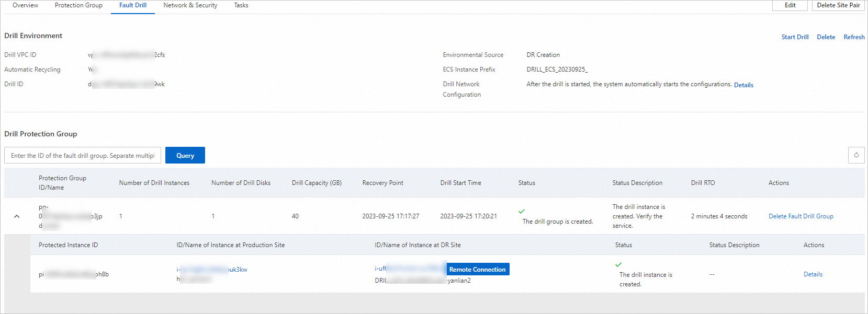Viewport: 868px width, 314px height.
Task: Click the status description "The drill instance is created. Verify the service."
Action: pyautogui.click(x=639, y=216)
